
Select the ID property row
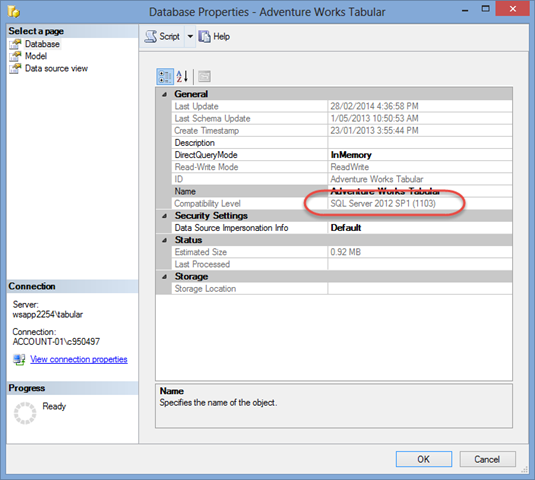click(342, 179)
